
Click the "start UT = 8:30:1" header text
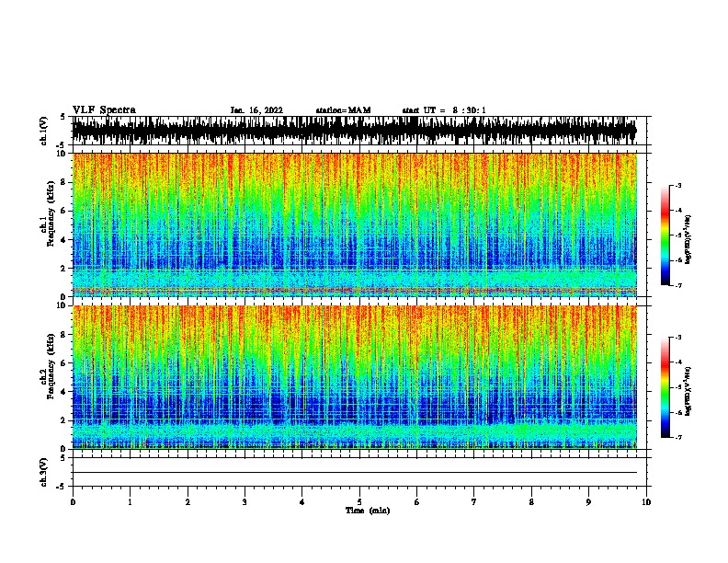point(444,110)
